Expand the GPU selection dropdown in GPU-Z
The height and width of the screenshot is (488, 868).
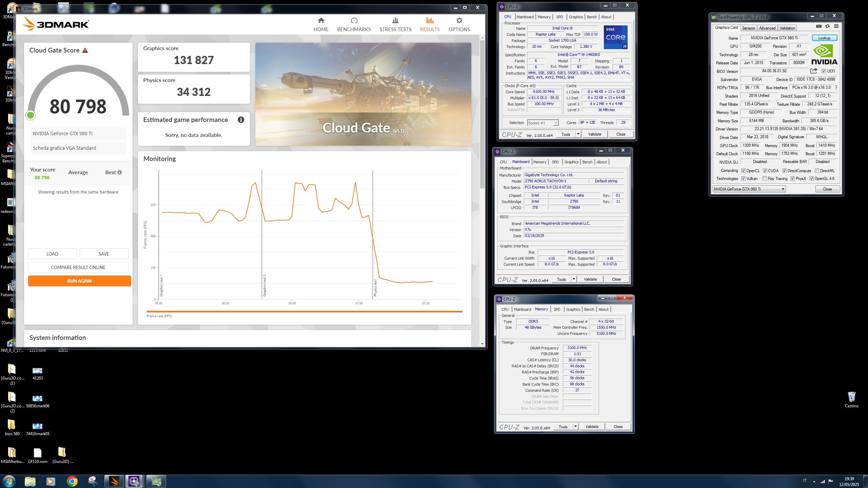click(x=783, y=189)
